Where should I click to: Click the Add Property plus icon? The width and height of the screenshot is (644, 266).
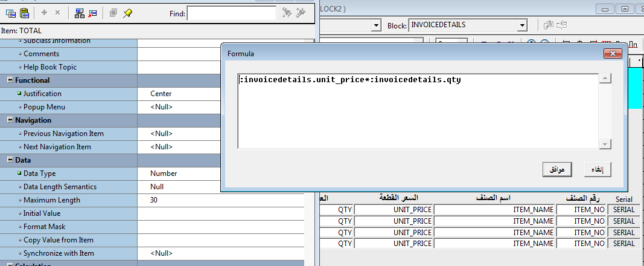click(x=45, y=13)
